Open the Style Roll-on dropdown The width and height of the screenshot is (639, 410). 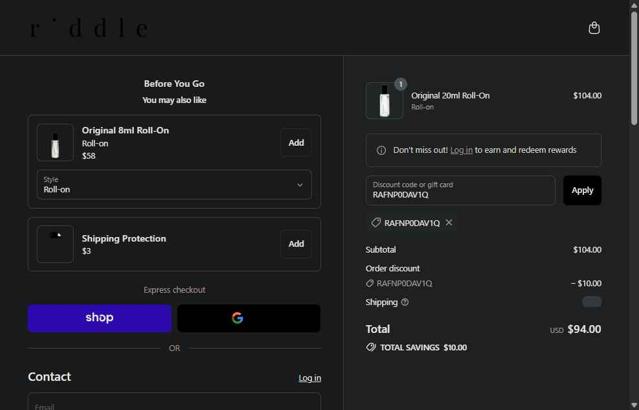click(174, 185)
